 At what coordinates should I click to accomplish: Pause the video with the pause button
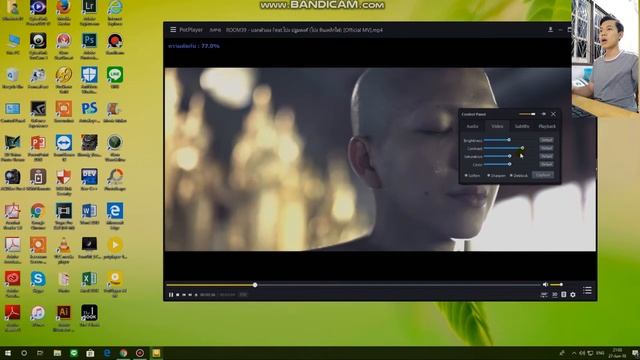click(171, 295)
